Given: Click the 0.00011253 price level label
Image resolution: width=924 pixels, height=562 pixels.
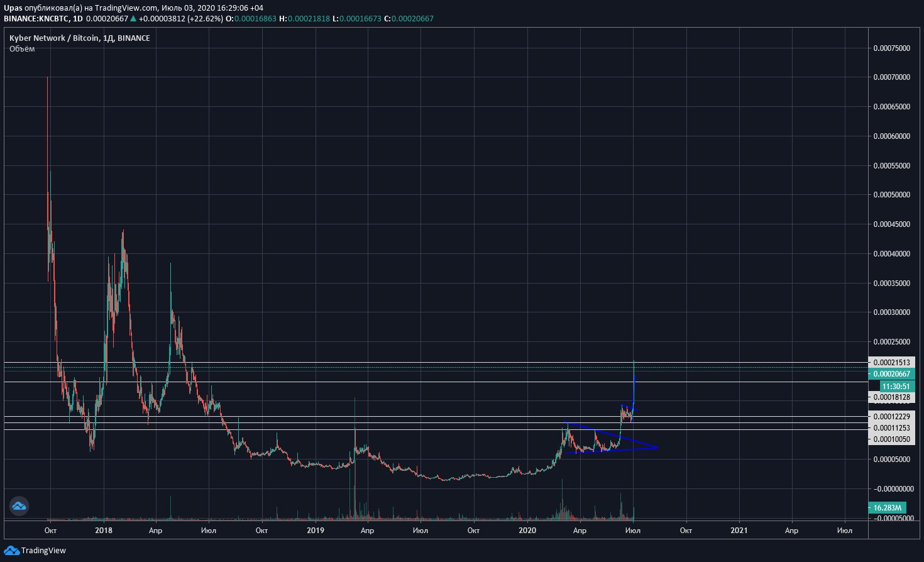Looking at the screenshot, I should tap(891, 428).
